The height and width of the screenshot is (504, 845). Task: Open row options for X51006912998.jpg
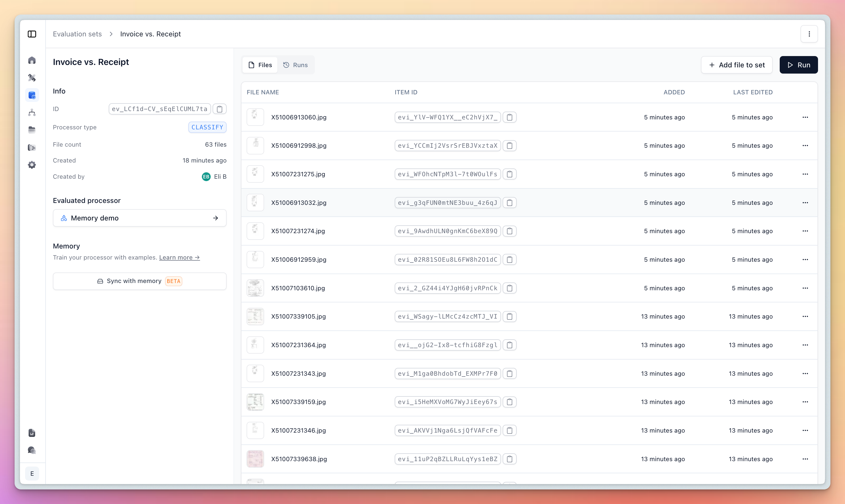(x=805, y=146)
